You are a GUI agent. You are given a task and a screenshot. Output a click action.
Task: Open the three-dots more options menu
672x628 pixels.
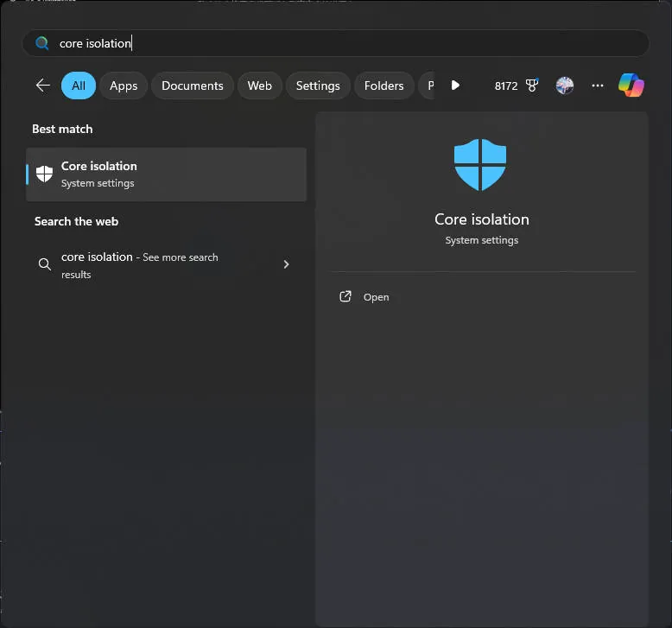coord(598,86)
